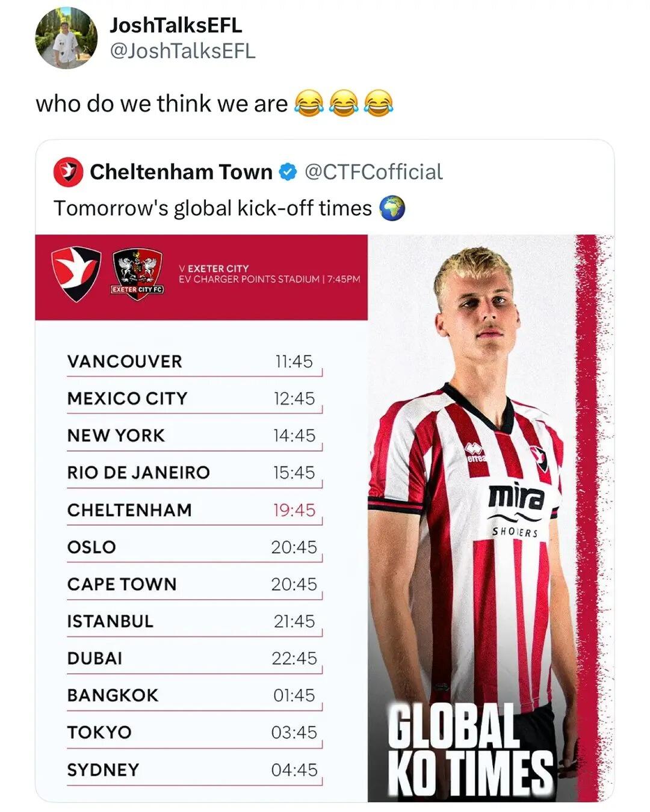Screen dimensions: 650x812
Task: Click the Cheltenham Town account name
Action: [181, 172]
